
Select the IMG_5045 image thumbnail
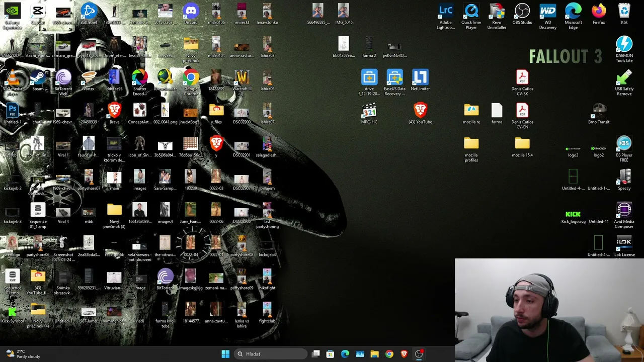click(x=344, y=14)
